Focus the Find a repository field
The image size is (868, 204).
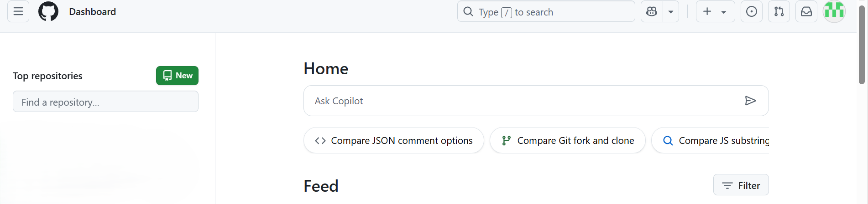[x=105, y=102]
